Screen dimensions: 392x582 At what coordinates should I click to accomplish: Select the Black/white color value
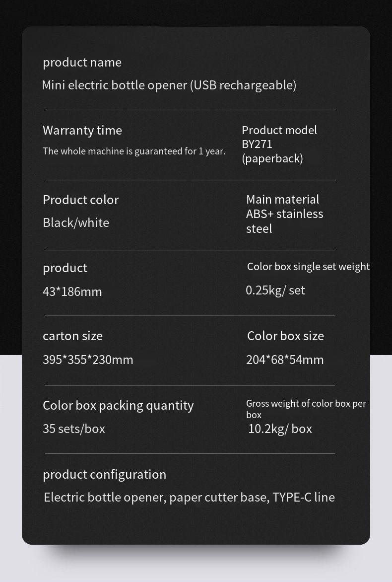coord(76,222)
